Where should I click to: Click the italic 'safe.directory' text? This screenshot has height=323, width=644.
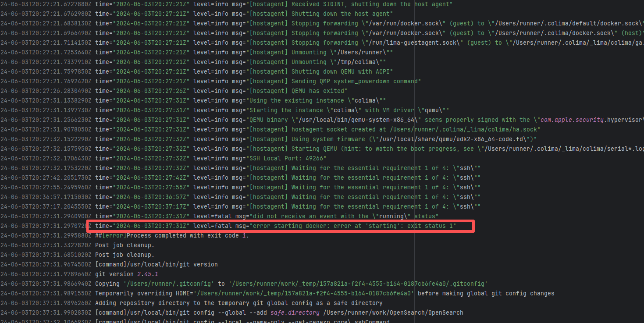tap(295, 312)
